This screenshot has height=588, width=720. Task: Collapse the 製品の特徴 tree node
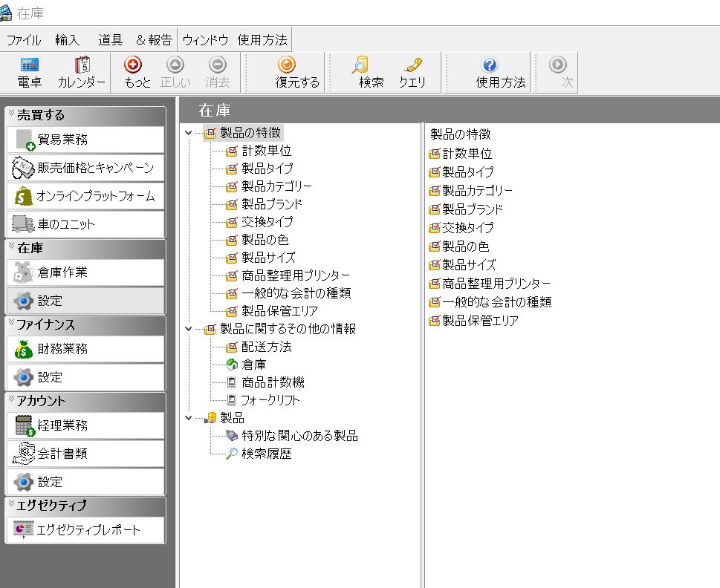click(x=189, y=133)
